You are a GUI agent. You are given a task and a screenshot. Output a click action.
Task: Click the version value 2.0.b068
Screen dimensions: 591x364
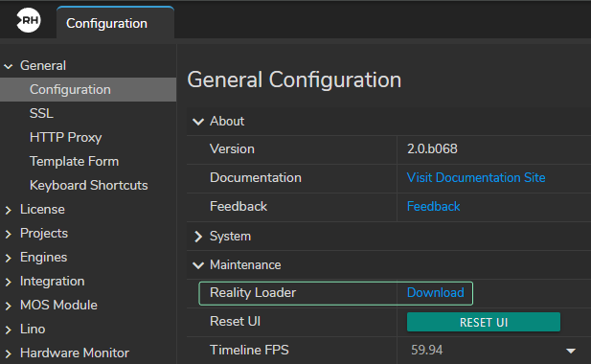(x=432, y=148)
